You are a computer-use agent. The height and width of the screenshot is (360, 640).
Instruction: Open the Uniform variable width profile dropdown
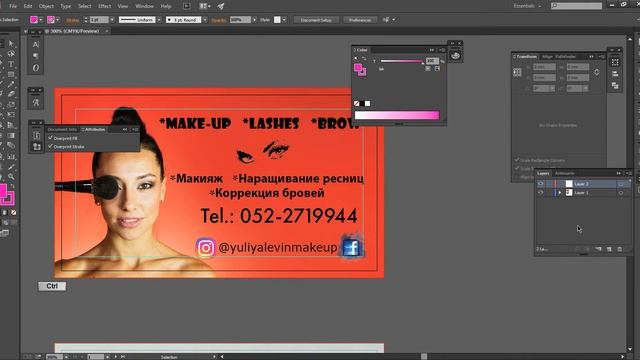[159, 20]
